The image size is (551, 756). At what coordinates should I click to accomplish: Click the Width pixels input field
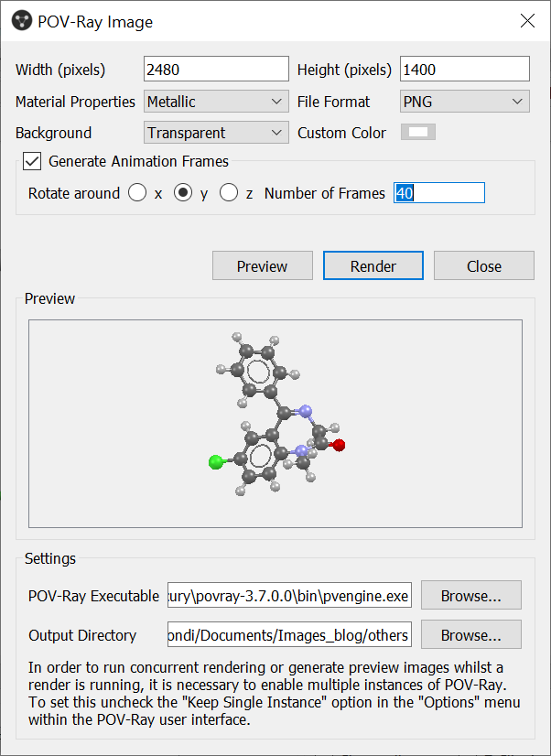point(216,70)
